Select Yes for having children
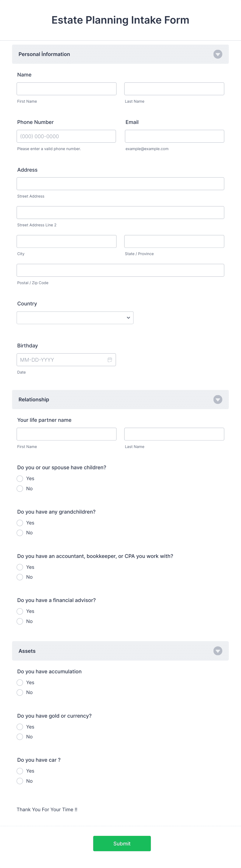Viewport: 241px width, 868px height. point(19,479)
